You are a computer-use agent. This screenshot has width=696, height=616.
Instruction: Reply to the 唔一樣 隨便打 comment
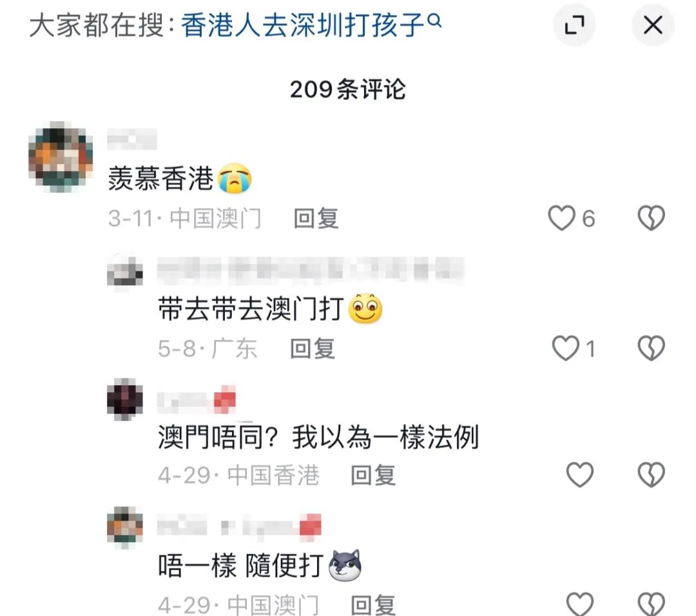[373, 605]
